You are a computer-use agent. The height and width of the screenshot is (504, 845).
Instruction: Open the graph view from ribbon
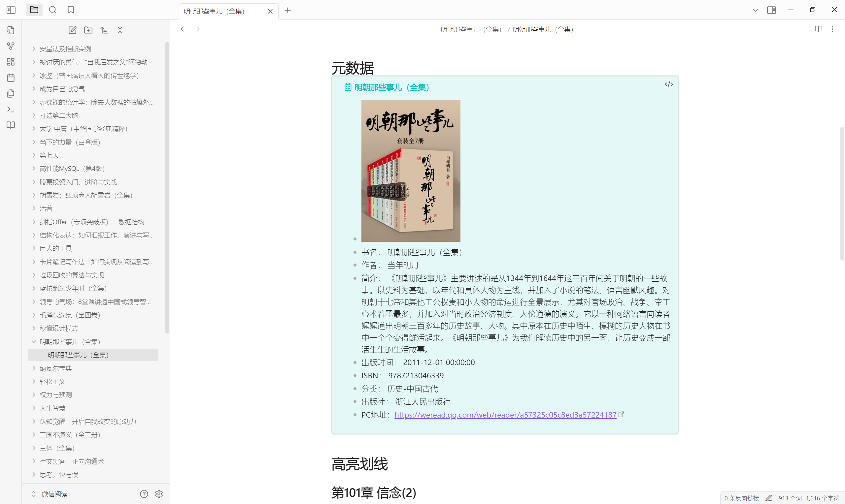[x=11, y=46]
